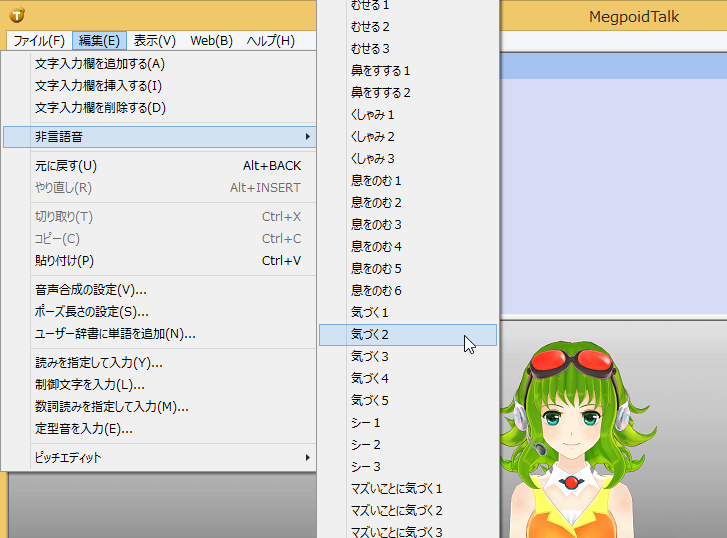Choose 文字入力欄を削除する(D)

pyautogui.click(x=159, y=108)
